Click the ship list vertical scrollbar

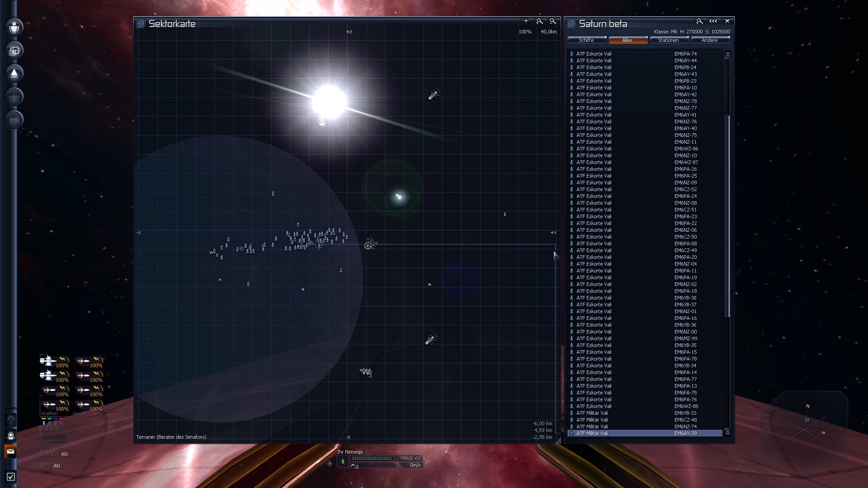click(727, 217)
